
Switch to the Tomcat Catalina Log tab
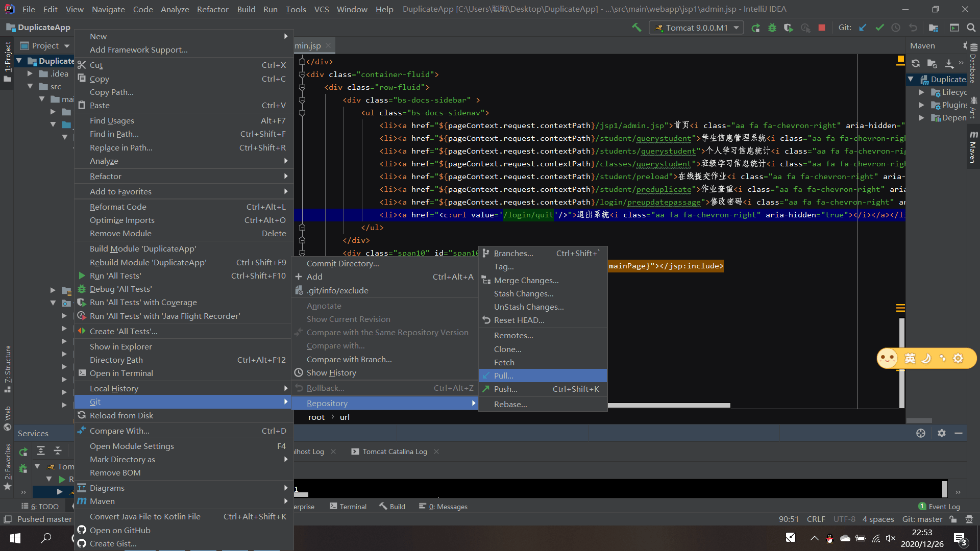click(394, 452)
